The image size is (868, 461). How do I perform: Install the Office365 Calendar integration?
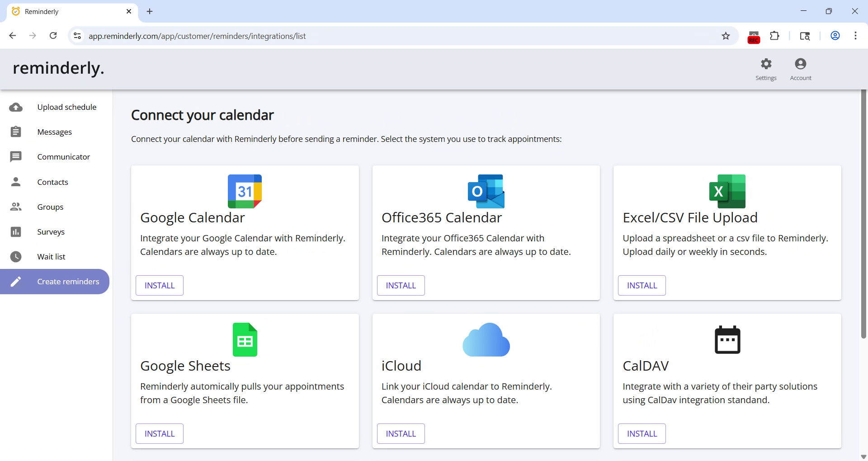[x=401, y=285]
